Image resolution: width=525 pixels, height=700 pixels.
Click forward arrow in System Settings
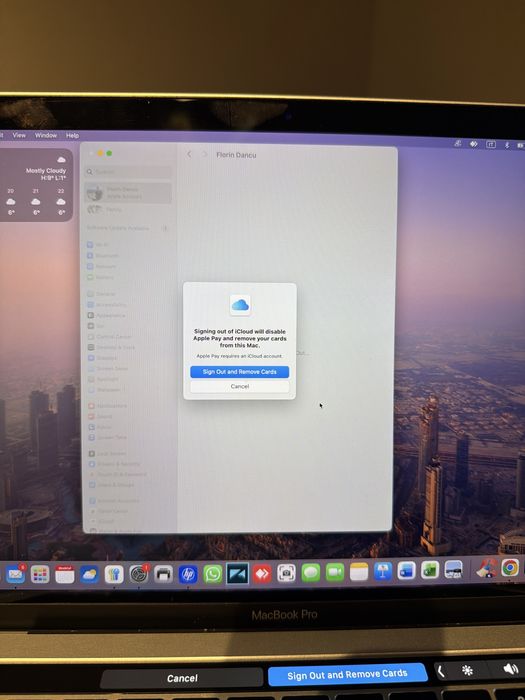(204, 154)
